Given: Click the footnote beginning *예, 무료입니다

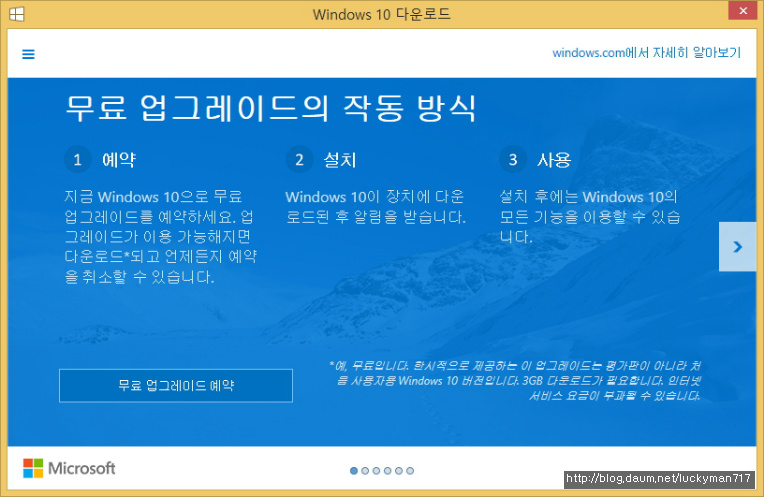Looking at the screenshot, I should 515,380.
